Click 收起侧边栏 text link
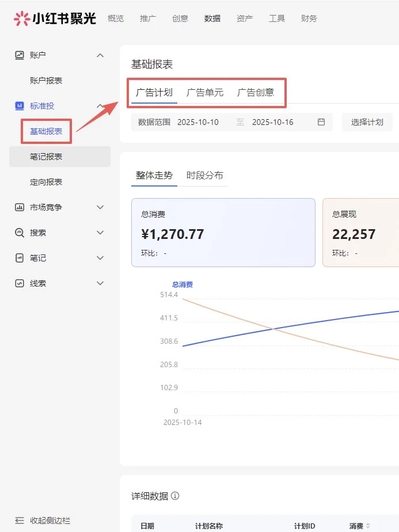 [50, 520]
